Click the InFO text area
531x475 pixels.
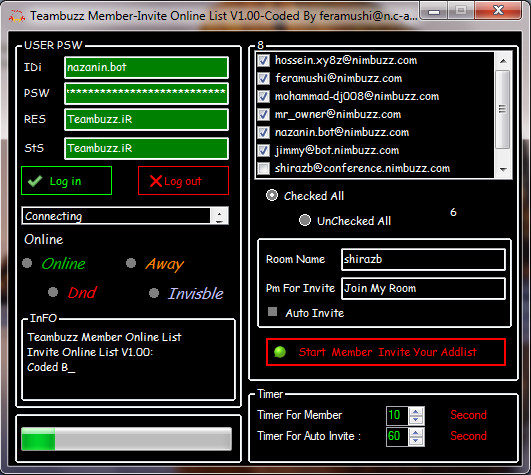(x=128, y=360)
